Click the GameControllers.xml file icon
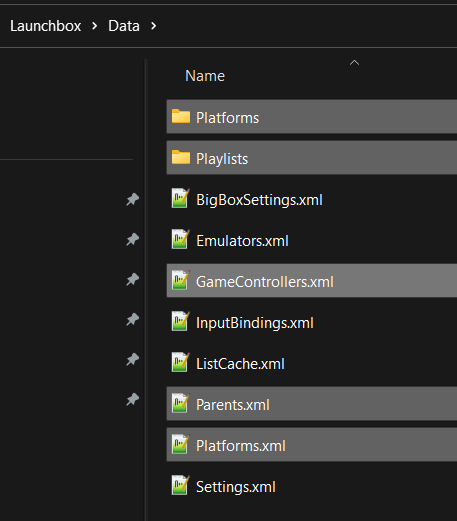 coord(181,280)
